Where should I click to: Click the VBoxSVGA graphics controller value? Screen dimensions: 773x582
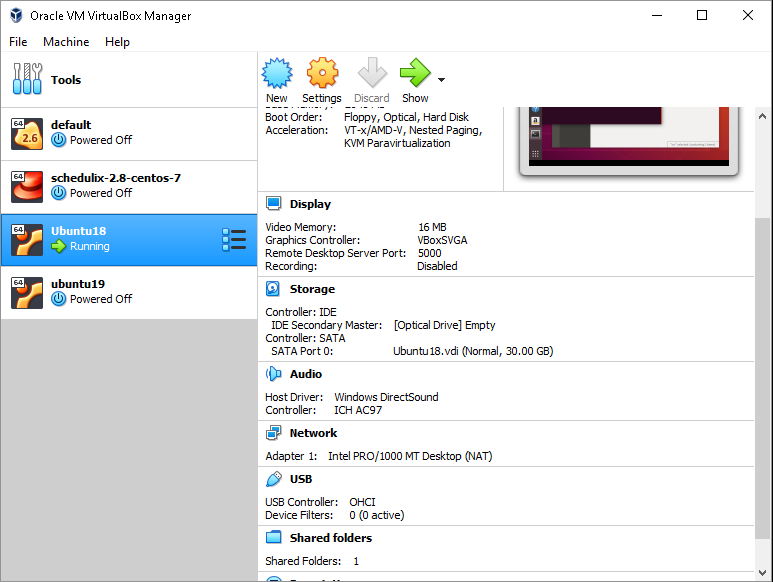pyautogui.click(x=442, y=240)
